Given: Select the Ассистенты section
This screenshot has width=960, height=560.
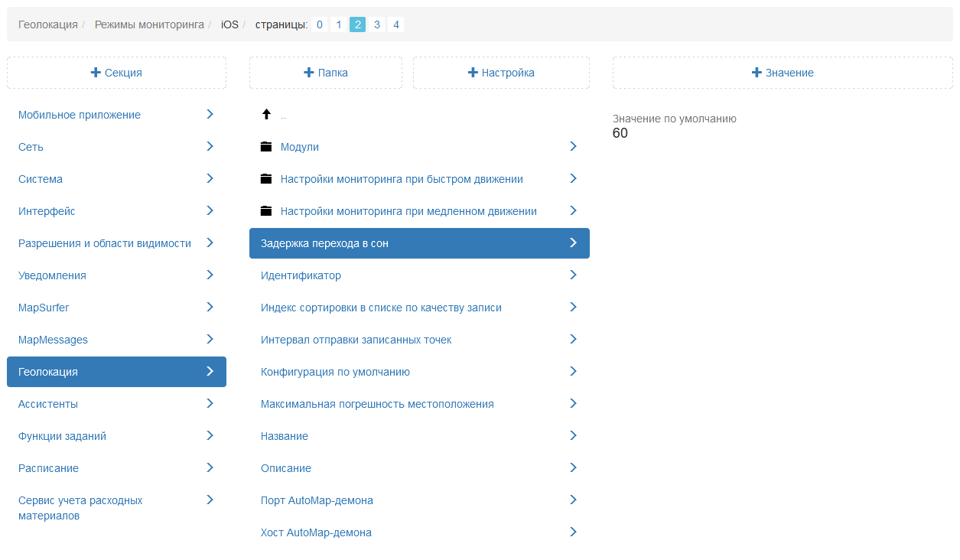Looking at the screenshot, I should pyautogui.click(x=116, y=404).
